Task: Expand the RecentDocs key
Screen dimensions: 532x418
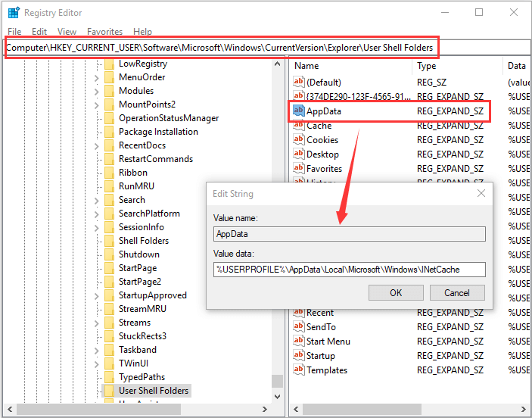Action: [97, 146]
